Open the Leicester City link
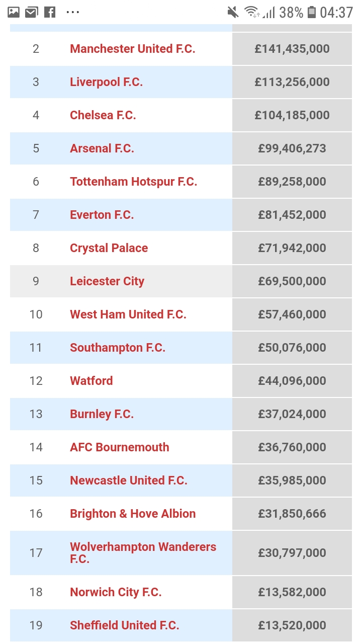This screenshot has height=644, width=362. tap(107, 281)
